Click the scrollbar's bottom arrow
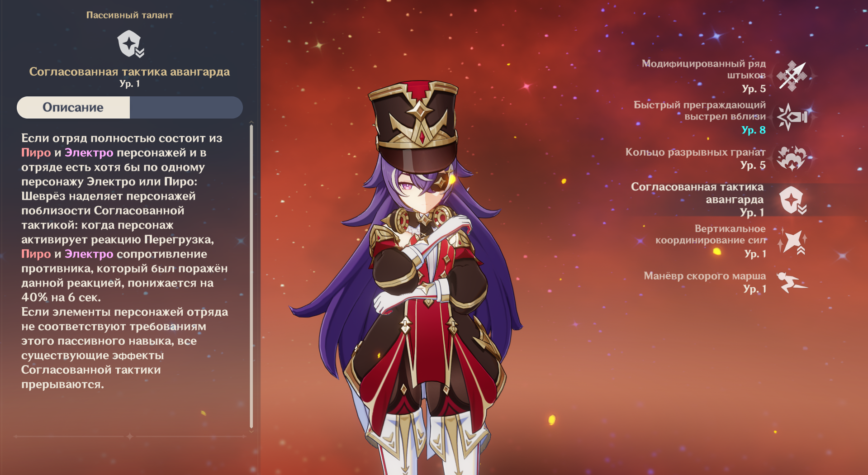This screenshot has width=868, height=475. 251,432
